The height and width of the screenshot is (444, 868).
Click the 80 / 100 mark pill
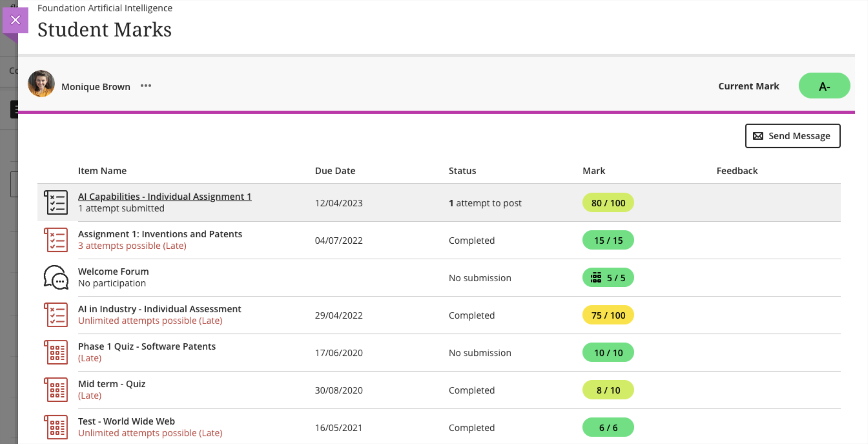(x=608, y=203)
